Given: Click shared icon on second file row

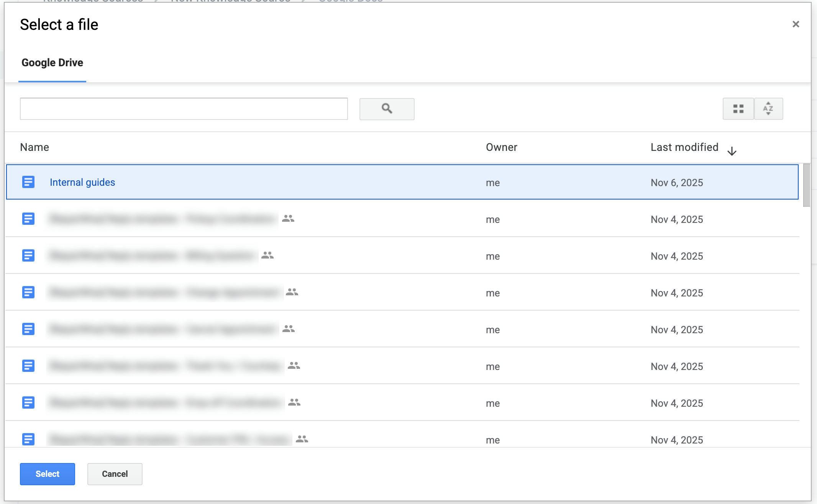Looking at the screenshot, I should 288,219.
